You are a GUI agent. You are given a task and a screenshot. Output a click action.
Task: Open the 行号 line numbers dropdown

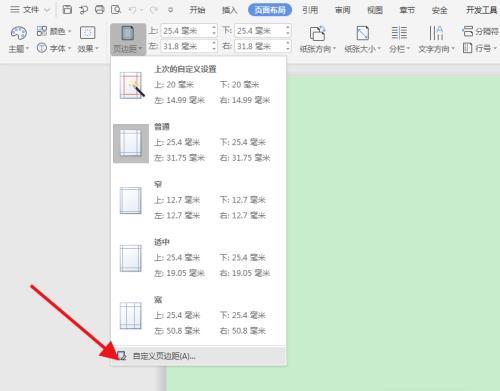[x=479, y=48]
